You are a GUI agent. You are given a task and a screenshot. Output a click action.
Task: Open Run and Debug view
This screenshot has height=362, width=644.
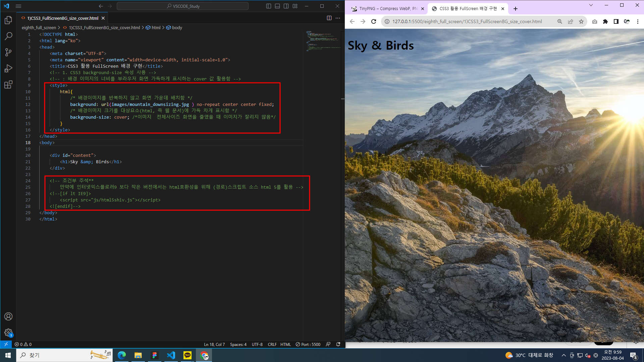point(8,68)
